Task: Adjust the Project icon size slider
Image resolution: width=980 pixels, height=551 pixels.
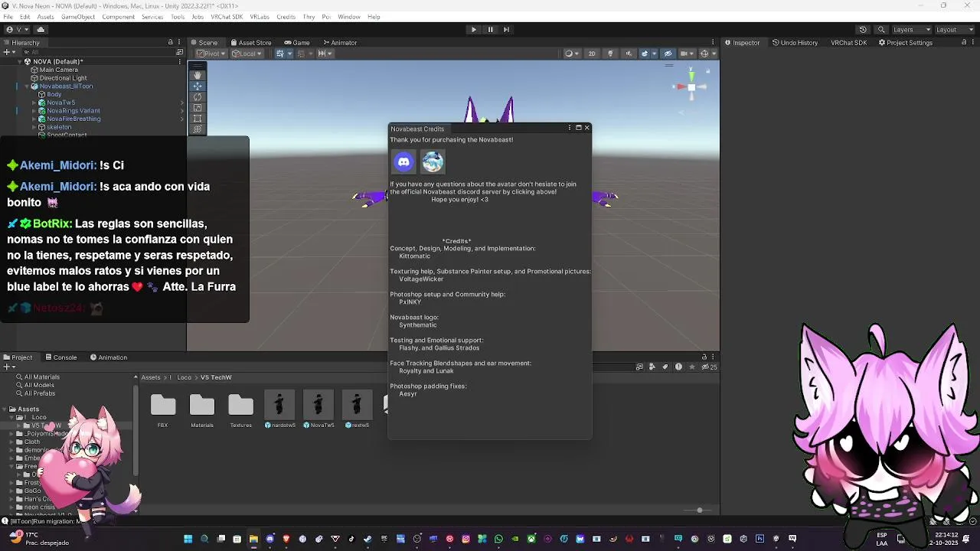Action: click(x=699, y=510)
